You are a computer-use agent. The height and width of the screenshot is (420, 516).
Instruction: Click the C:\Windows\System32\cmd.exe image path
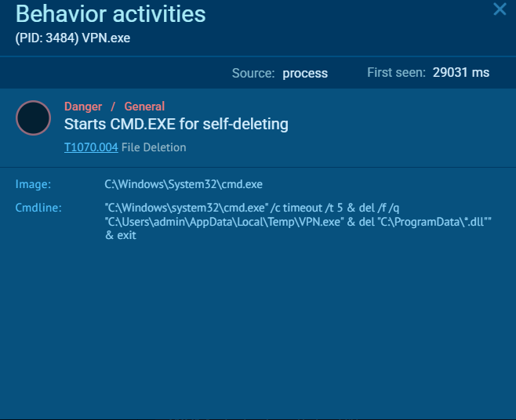(184, 184)
